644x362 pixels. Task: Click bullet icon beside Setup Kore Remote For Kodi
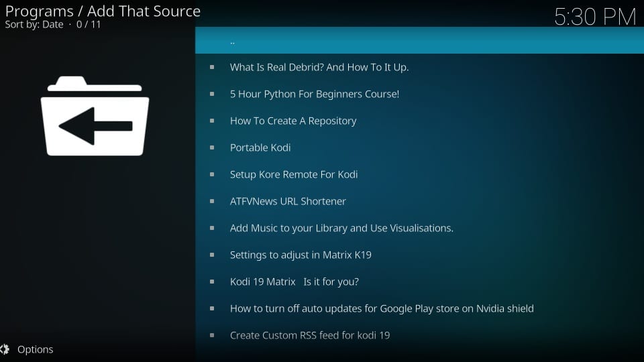(212, 174)
